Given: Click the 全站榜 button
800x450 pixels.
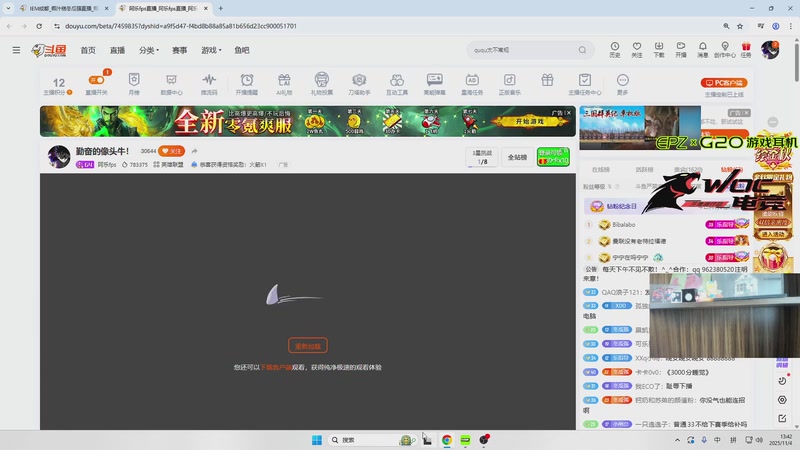Looking at the screenshot, I should click(x=517, y=157).
